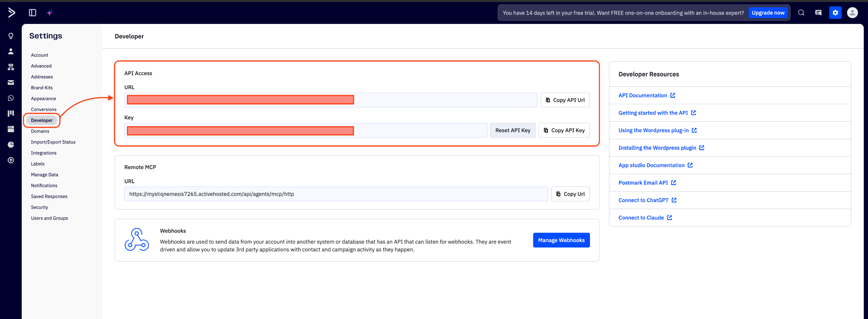868x319 pixels.
Task: Open the user profile avatar
Action: pos(853,13)
